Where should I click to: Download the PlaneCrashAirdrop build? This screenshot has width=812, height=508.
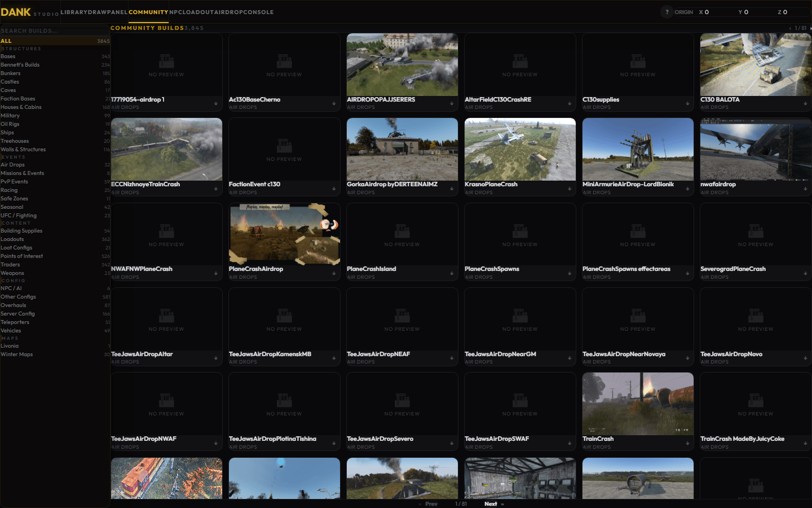tap(334, 273)
